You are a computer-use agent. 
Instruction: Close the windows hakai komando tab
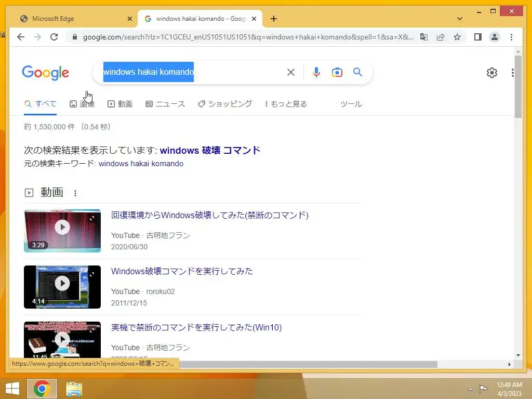point(254,19)
